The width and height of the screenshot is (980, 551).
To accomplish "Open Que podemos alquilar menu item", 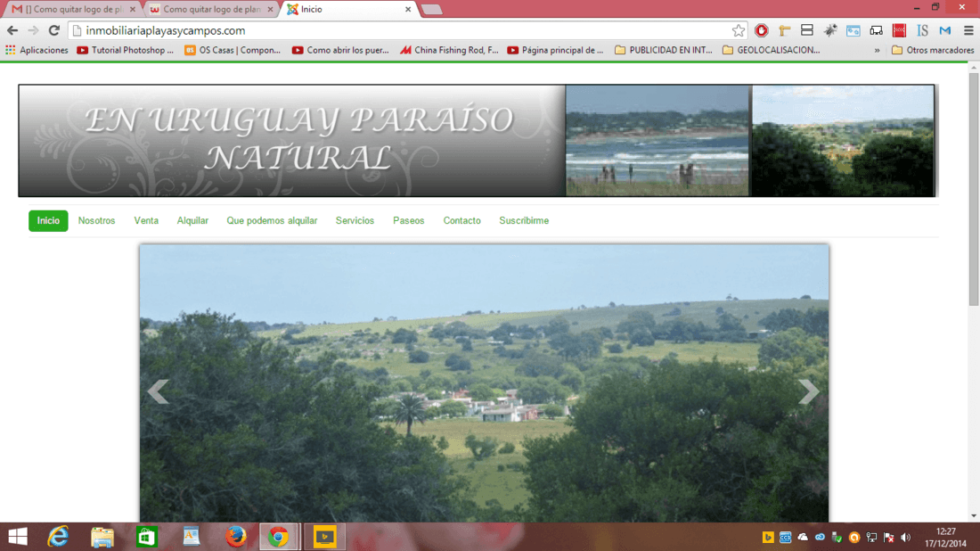I will click(x=272, y=221).
